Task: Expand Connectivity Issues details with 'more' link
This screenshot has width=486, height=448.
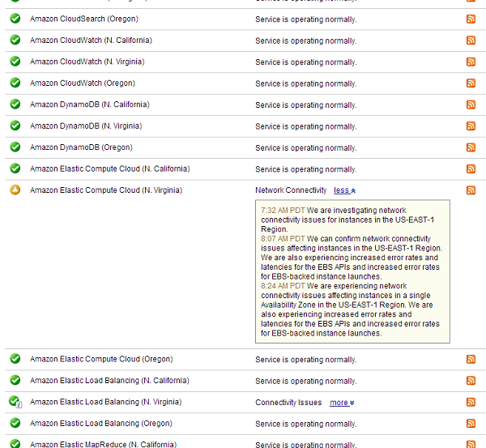Action: [342, 403]
